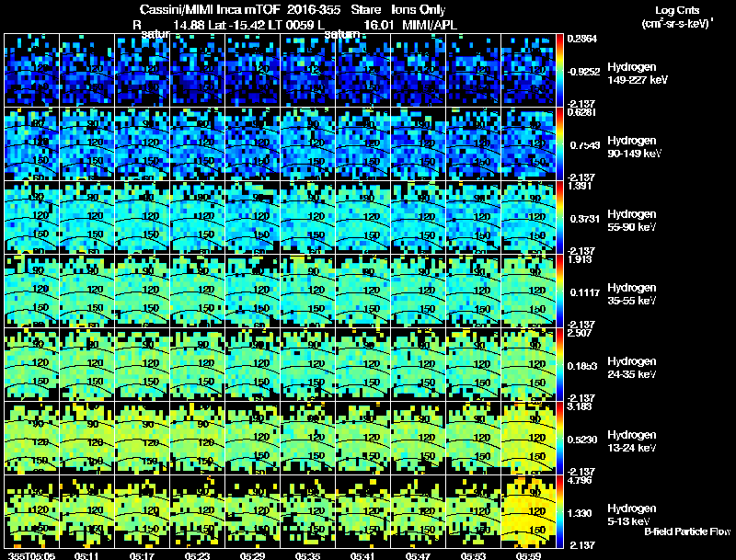The width and height of the screenshot is (736, 560).
Task: Open the 05:35 panel in the 35-55 keV row
Action: coord(307,291)
